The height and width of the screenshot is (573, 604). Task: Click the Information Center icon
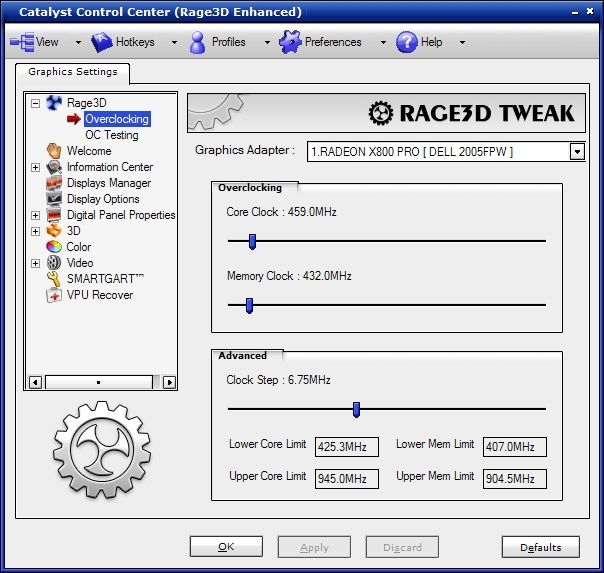pos(54,167)
